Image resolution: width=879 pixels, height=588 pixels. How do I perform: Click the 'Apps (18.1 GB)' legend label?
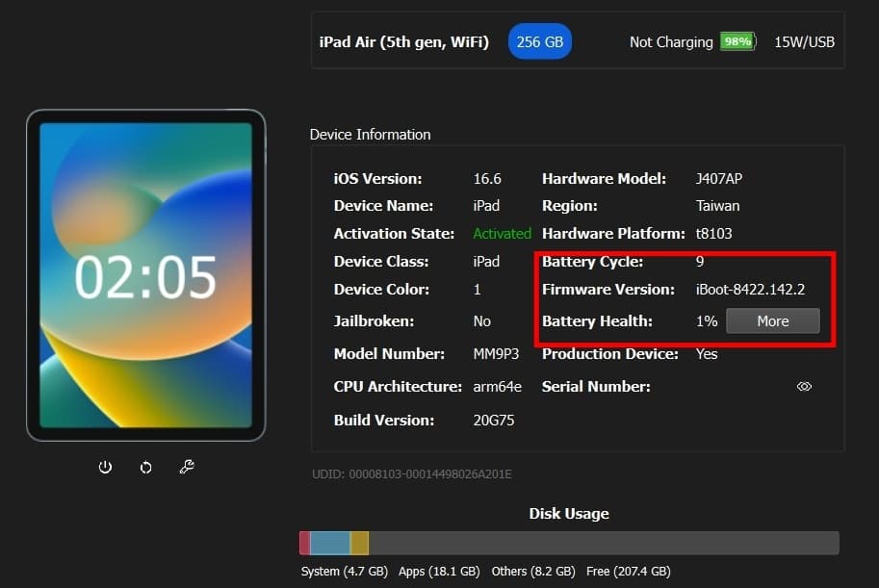(439, 572)
